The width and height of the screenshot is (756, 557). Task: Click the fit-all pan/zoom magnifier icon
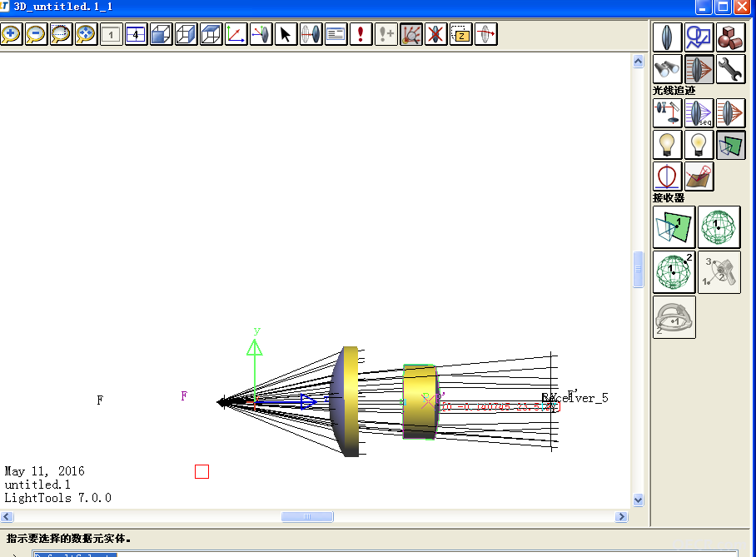click(x=86, y=34)
